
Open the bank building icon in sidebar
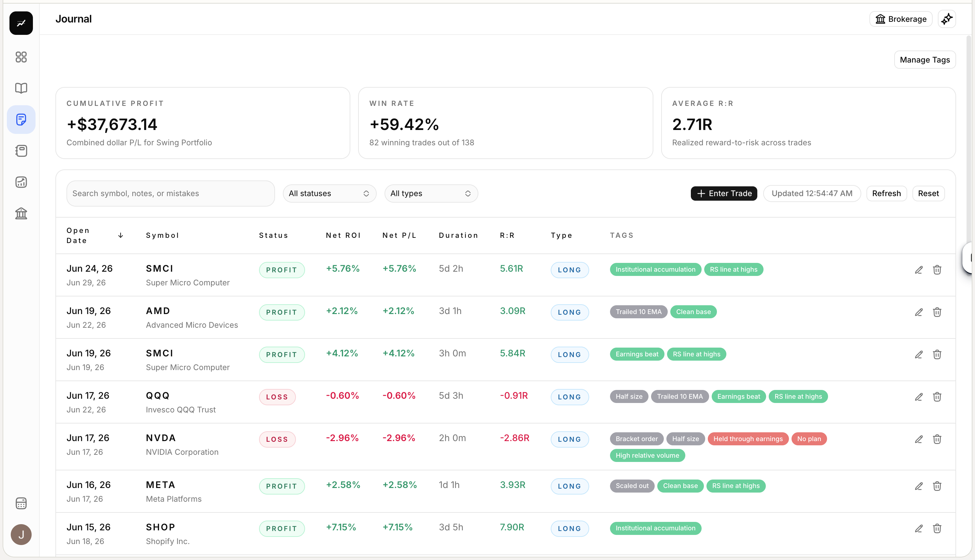[x=21, y=213]
